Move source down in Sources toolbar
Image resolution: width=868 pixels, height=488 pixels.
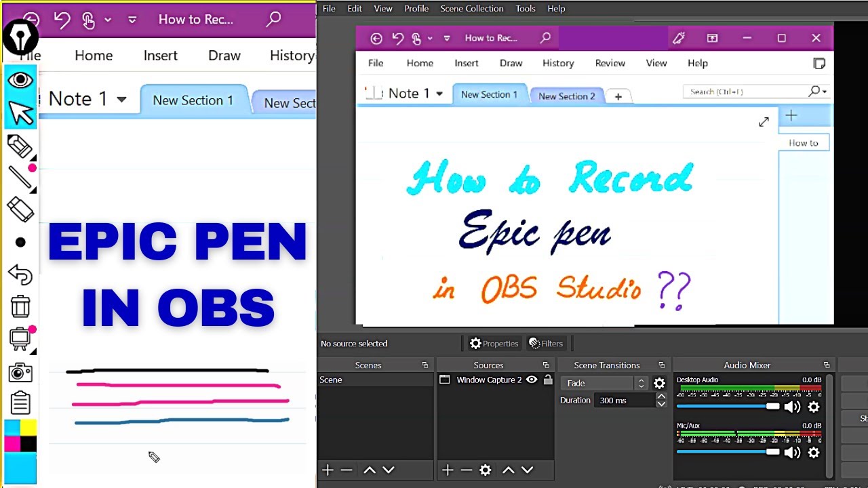pos(527,470)
